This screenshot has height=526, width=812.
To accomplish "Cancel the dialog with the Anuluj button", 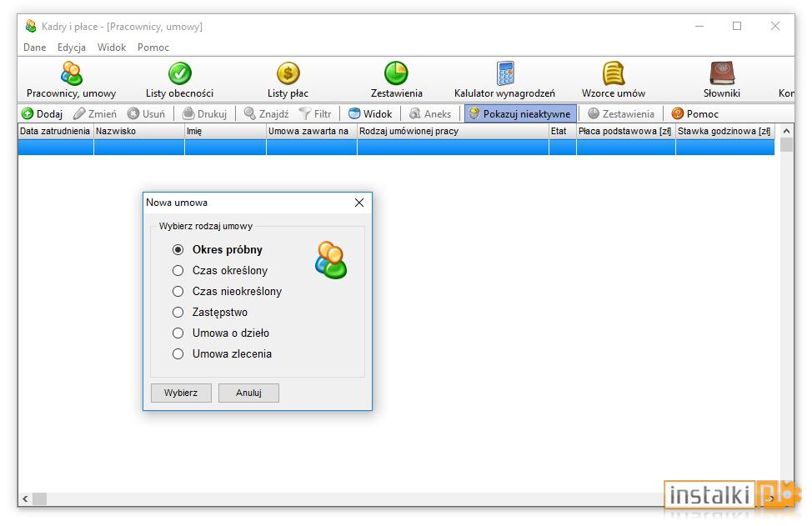I will click(x=248, y=393).
